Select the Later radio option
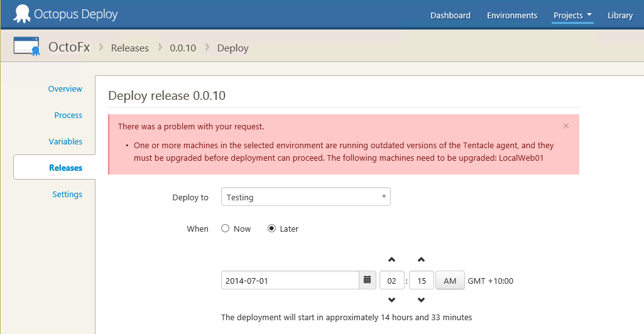 [x=272, y=229]
